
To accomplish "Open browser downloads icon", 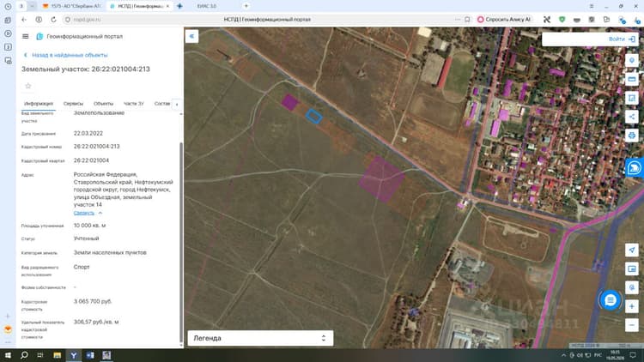I will (x=636, y=19).
